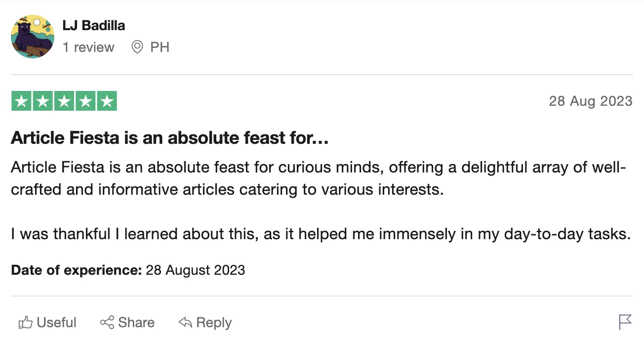Click the second green rating star

click(x=42, y=101)
